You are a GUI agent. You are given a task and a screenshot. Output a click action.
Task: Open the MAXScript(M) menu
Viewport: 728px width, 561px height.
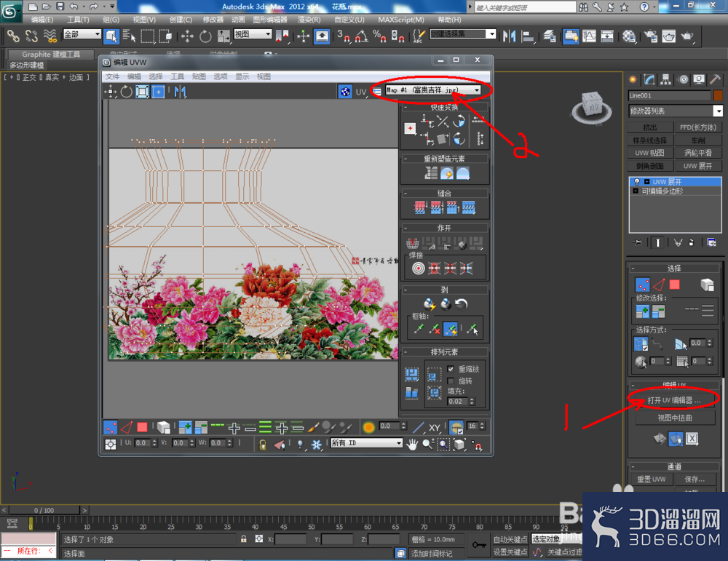click(401, 20)
